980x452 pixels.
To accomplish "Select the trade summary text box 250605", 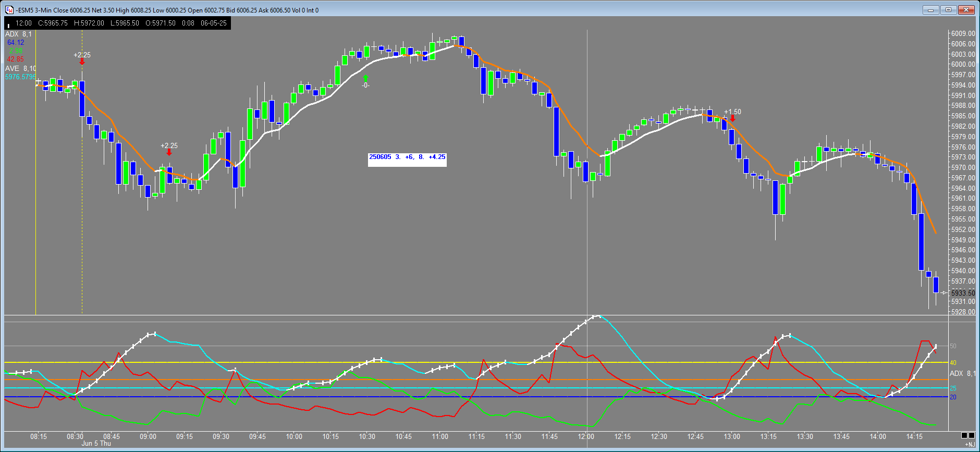I will coord(407,160).
